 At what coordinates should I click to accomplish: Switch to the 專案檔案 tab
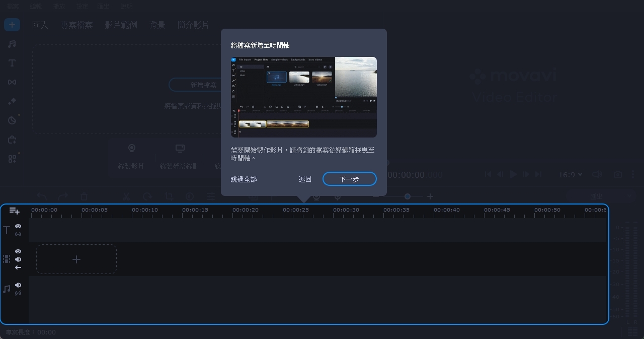pyautogui.click(x=76, y=25)
